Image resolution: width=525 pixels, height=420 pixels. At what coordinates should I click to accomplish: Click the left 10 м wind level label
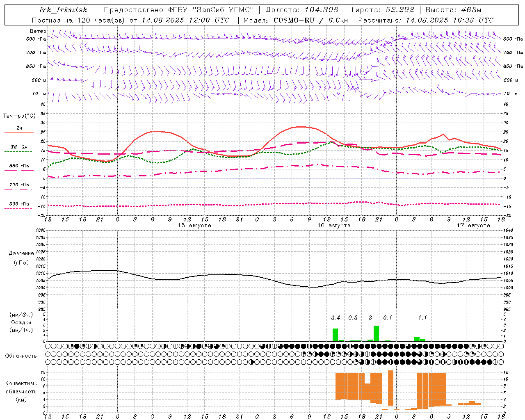click(39, 94)
